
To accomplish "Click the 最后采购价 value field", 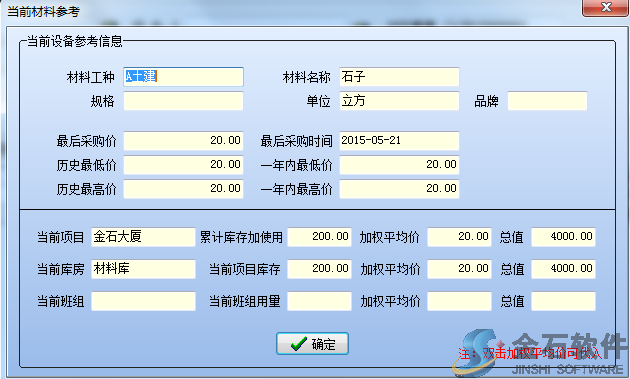I will pyautogui.click(x=183, y=141).
